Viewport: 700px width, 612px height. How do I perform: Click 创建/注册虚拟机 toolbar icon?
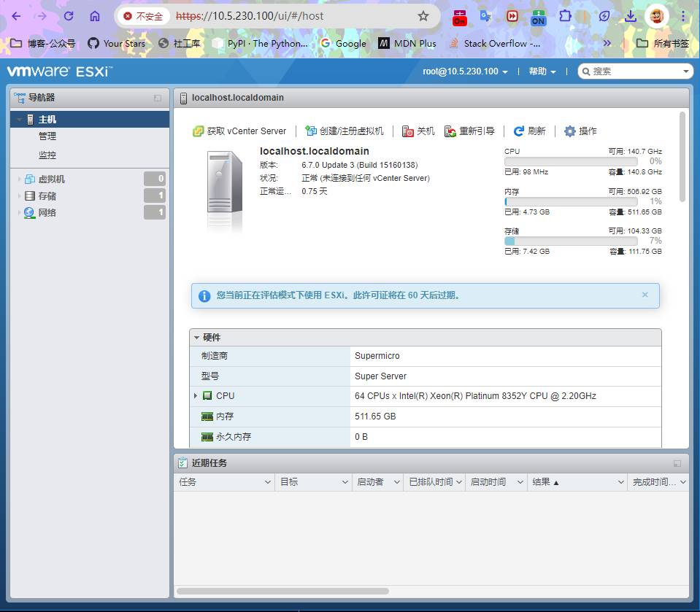coord(311,131)
